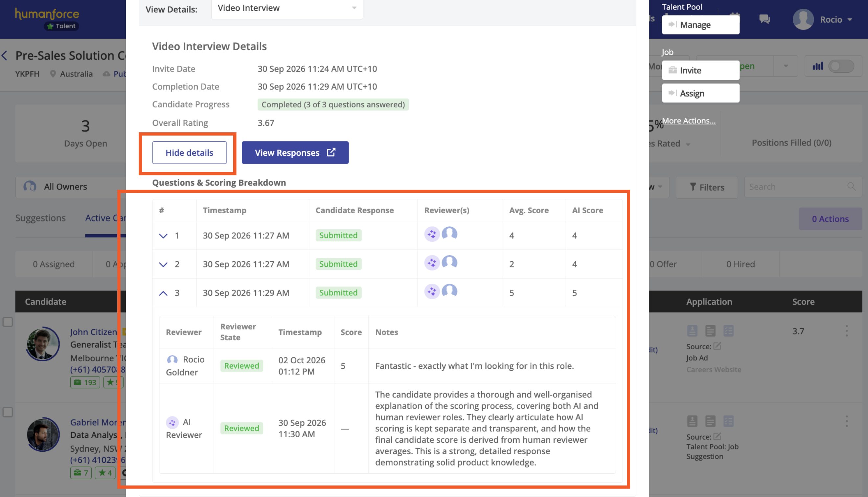Click the AI reviewer sparkle icon in row 3
Screen dimensions: 868x497
coord(432,291)
